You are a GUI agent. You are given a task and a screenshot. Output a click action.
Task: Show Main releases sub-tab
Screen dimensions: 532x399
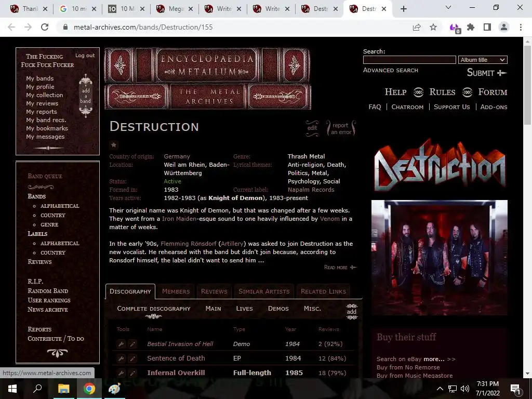(213, 309)
